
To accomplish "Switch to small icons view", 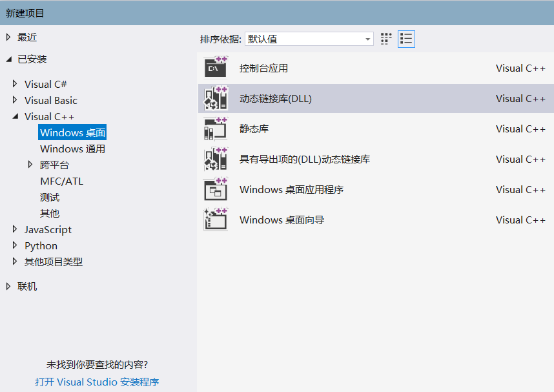I will [x=385, y=39].
